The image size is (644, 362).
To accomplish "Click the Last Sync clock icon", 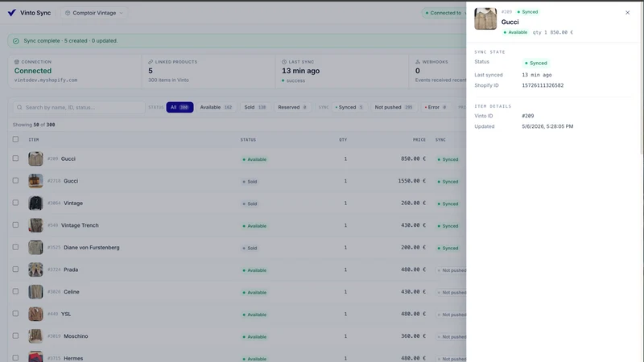I will point(284,62).
